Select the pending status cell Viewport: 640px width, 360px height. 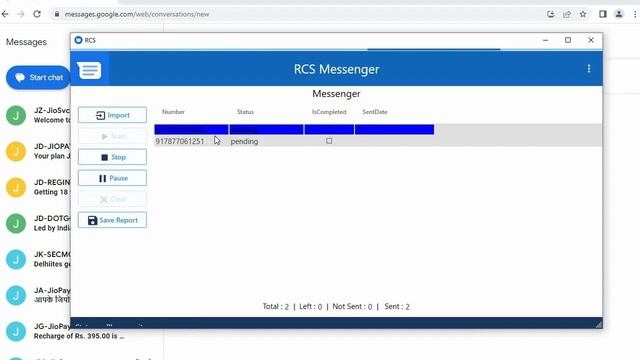(x=244, y=141)
